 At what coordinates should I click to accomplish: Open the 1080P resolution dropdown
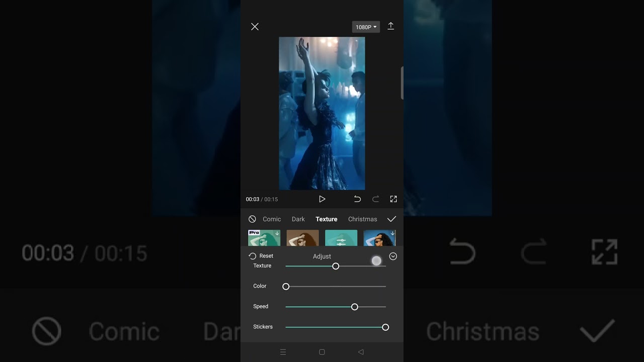click(366, 27)
